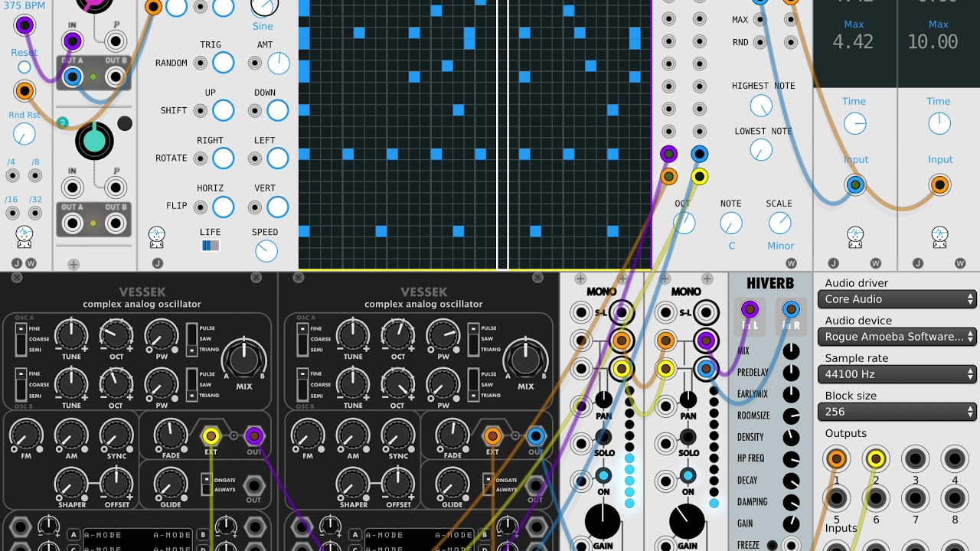Click the orange audio output jack number 1
The height and width of the screenshot is (551, 980).
click(836, 459)
